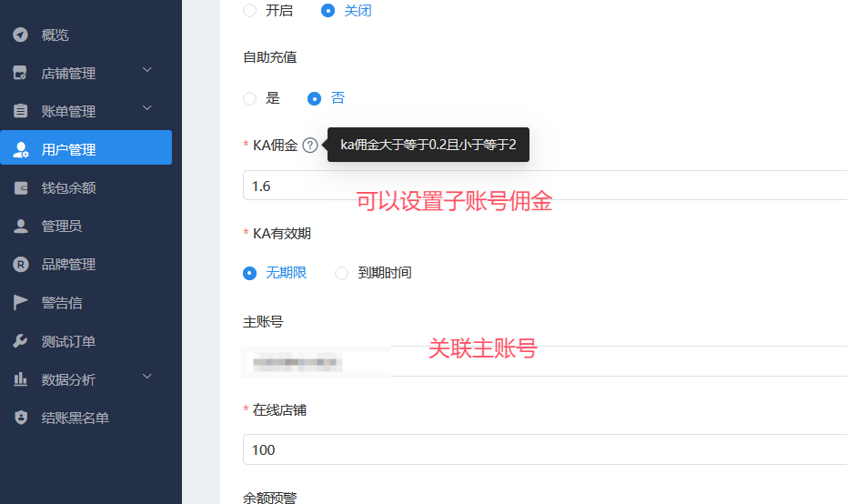
Task: Click the KA佣金 help question icon
Action: click(x=310, y=146)
